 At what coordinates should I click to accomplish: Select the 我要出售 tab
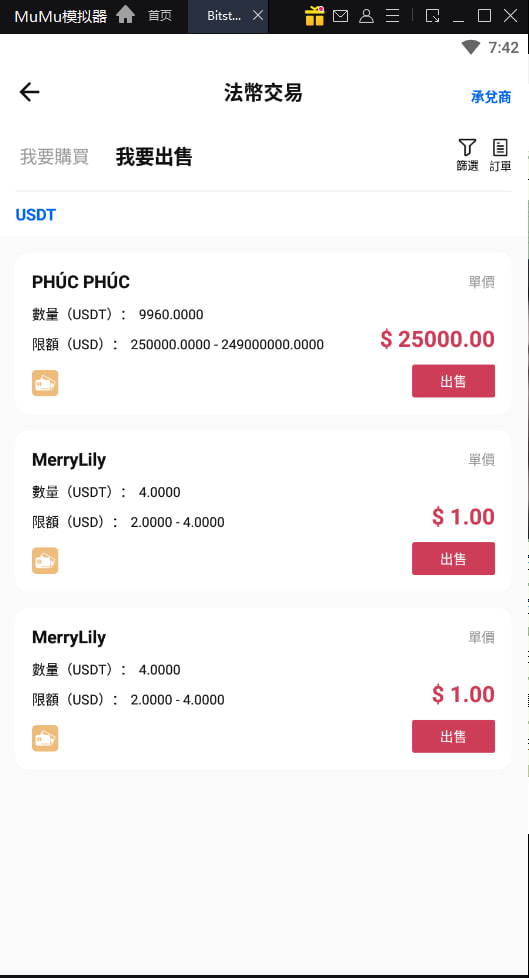pos(153,157)
